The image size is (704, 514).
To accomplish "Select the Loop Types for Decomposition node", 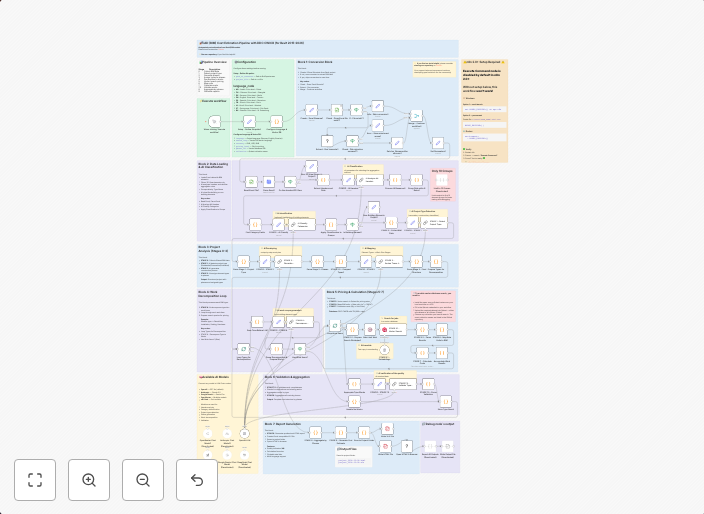I will pyautogui.click(x=243, y=349).
